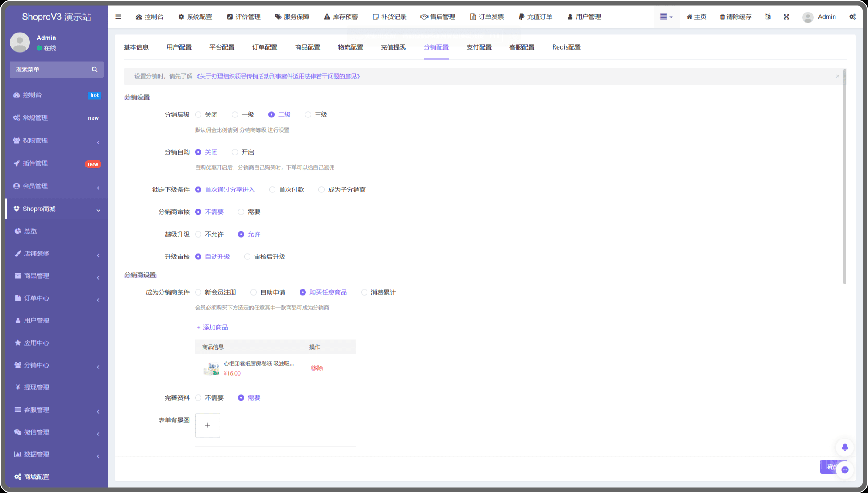The image size is (868, 493).
Task: Switch to the 支付配置 tab
Action: (479, 47)
